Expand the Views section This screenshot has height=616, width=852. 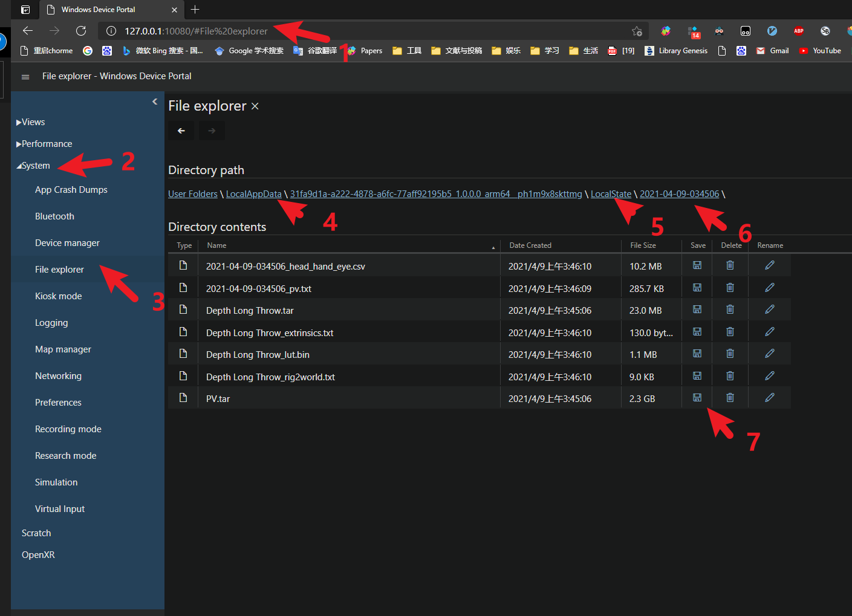(31, 122)
